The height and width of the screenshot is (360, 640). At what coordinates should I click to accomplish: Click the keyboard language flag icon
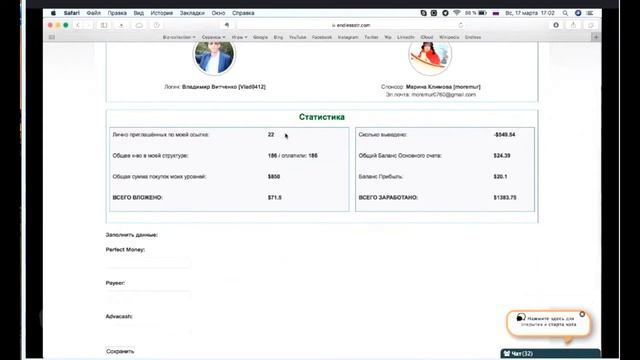(496, 13)
